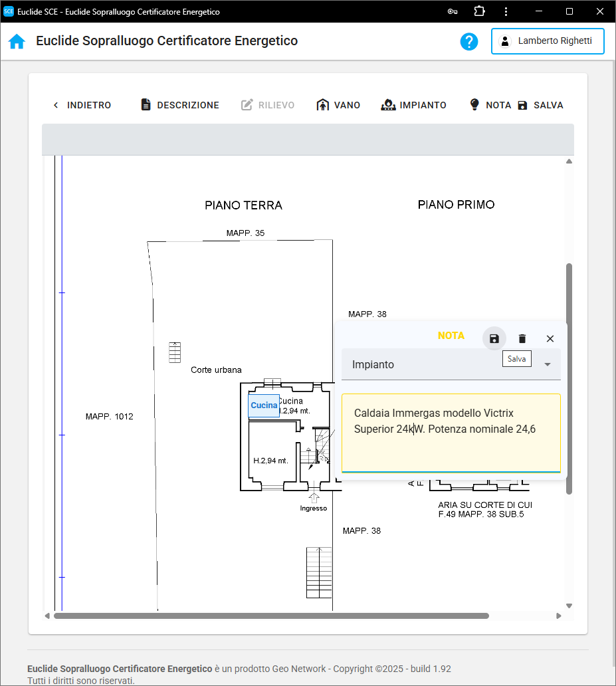Open the browser extensions puzzle icon
616x686 pixels.
(x=479, y=11)
